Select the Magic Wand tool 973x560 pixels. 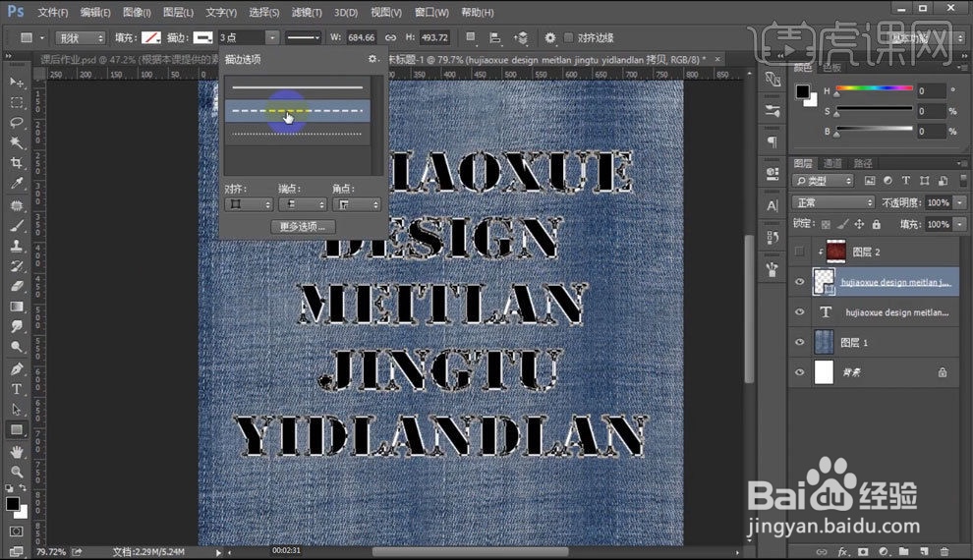click(17, 142)
